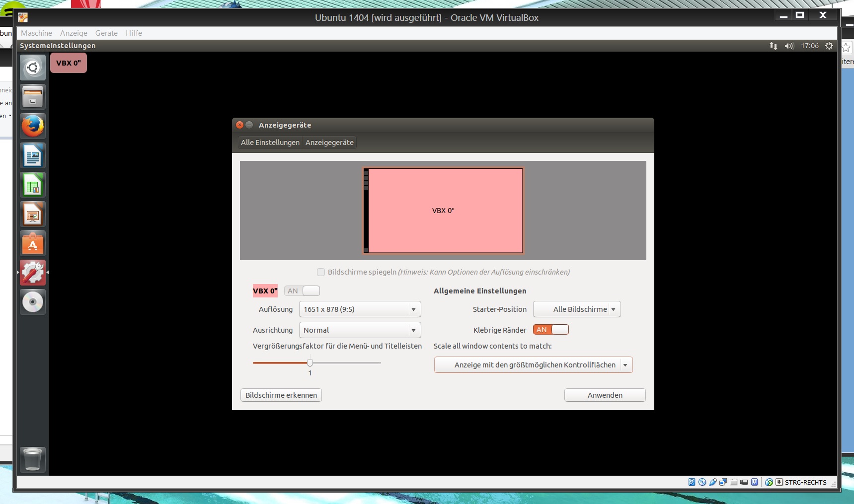
Task: Launch LibreOffice Writer from the launcher
Action: click(33, 155)
